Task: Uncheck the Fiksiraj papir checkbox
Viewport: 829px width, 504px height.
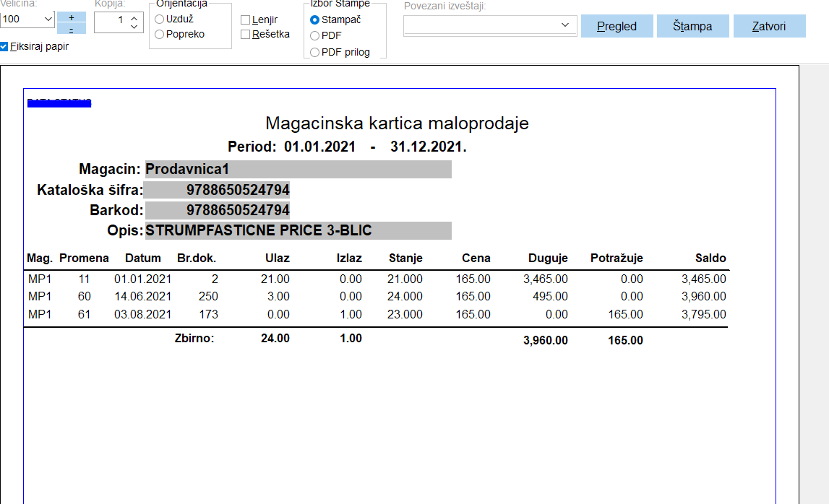Action: (4, 46)
